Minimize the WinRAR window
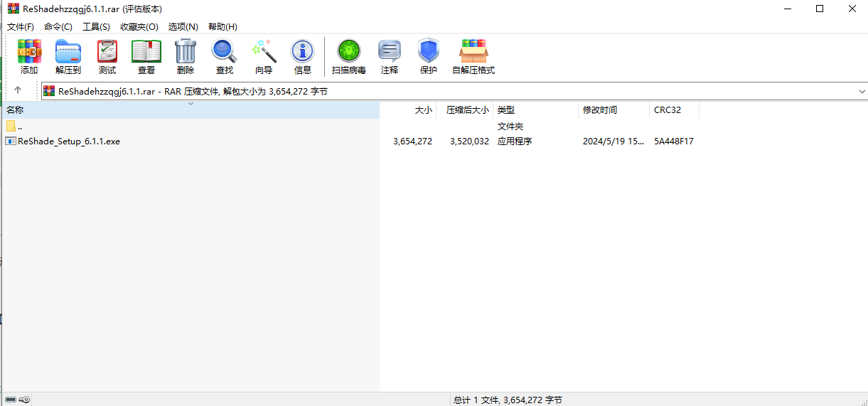 (x=787, y=9)
